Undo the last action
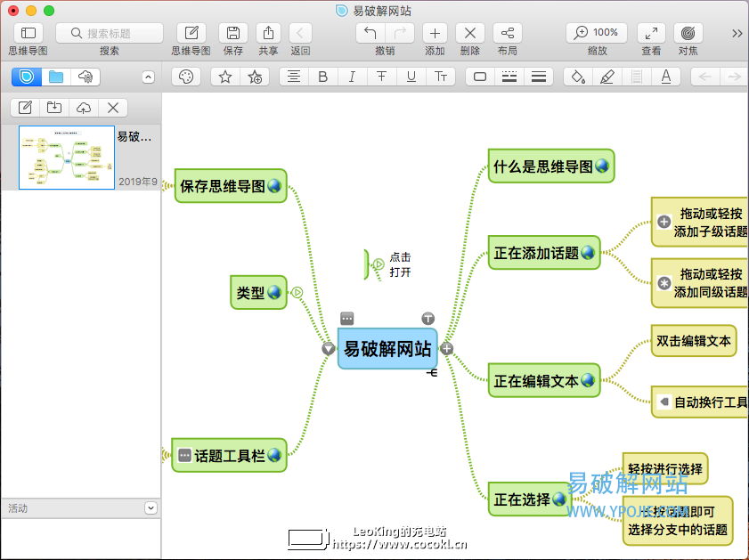 (370, 33)
